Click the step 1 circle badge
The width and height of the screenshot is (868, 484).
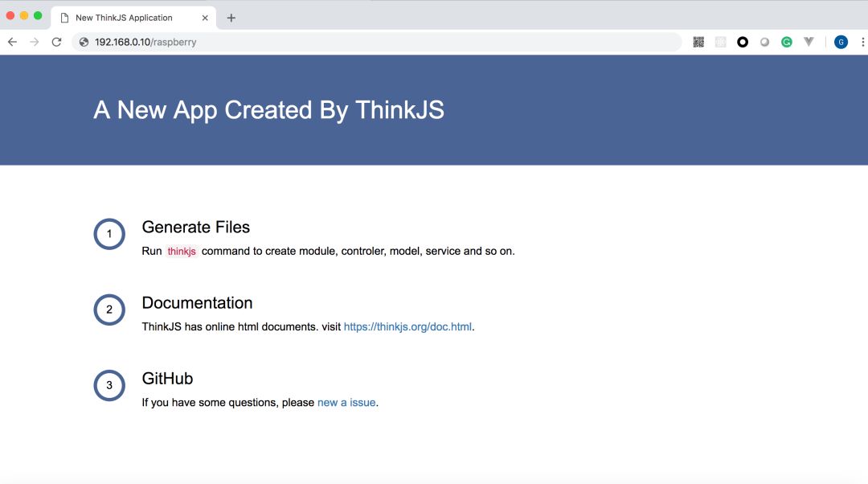[109, 234]
